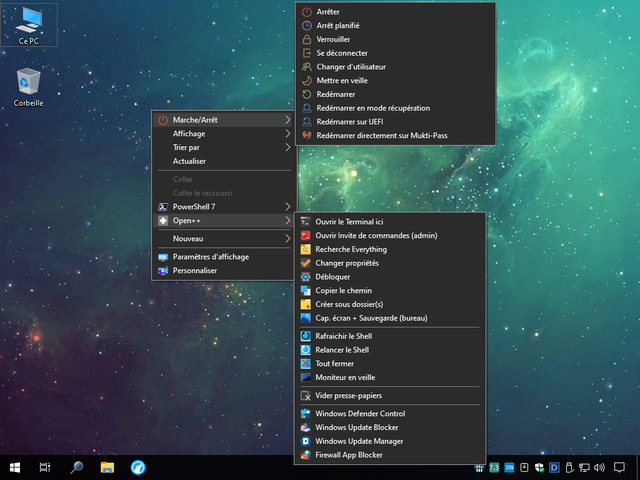Viewport: 640px width, 480px height.
Task: Click the red admin command prompt icon
Action: pos(305,236)
